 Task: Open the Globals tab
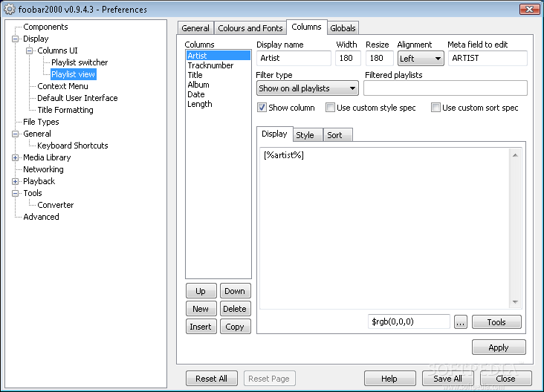point(343,28)
